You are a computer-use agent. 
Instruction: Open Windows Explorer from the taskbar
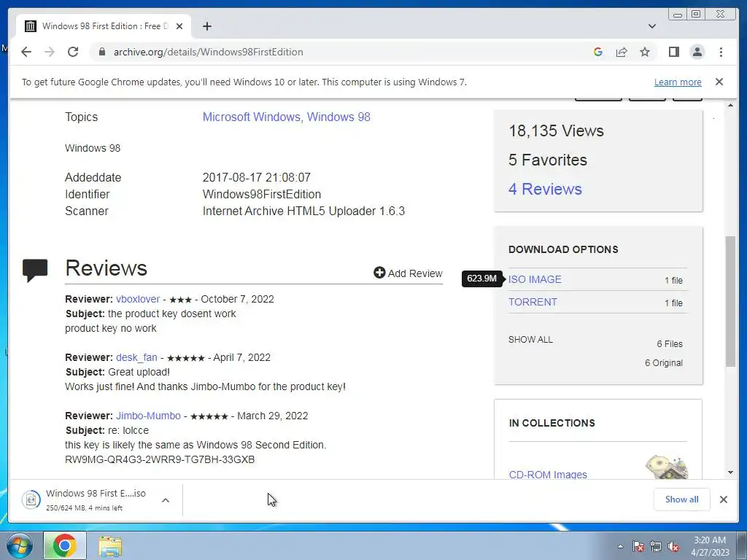pyautogui.click(x=110, y=546)
